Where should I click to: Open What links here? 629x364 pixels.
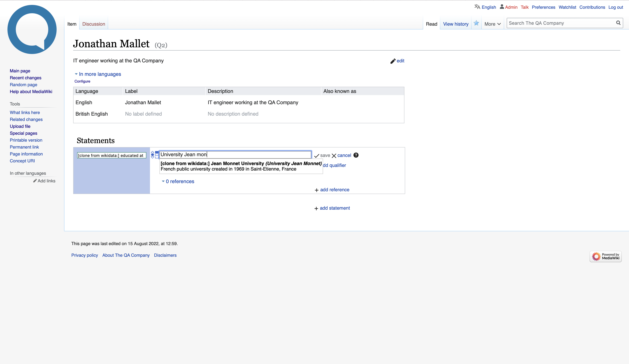pyautogui.click(x=25, y=112)
